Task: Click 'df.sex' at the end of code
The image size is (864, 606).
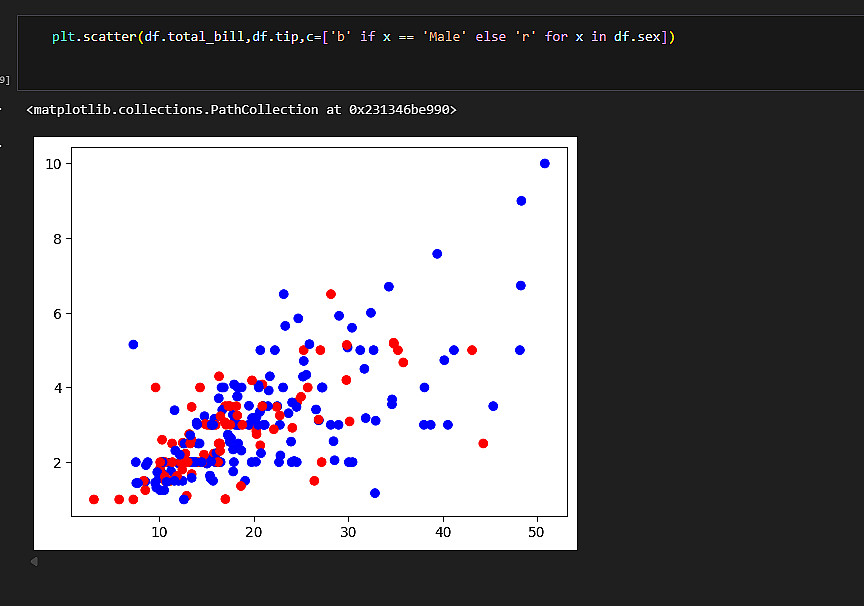Action: [x=637, y=37]
